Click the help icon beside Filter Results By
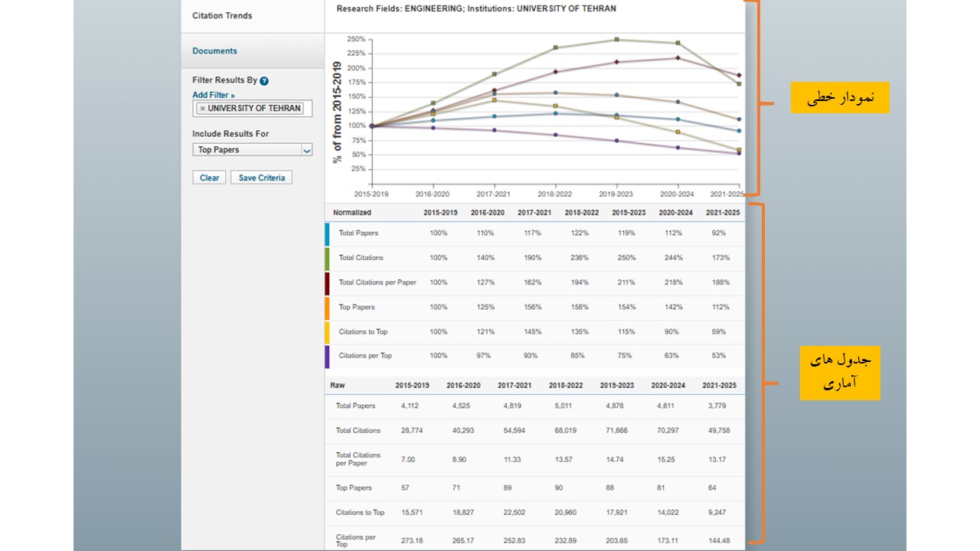Screen dimensions: 980x551 coord(264,80)
